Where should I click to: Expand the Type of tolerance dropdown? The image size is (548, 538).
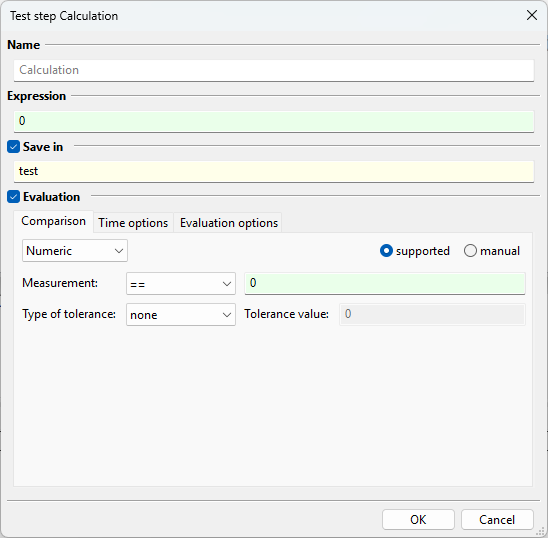[x=181, y=315]
